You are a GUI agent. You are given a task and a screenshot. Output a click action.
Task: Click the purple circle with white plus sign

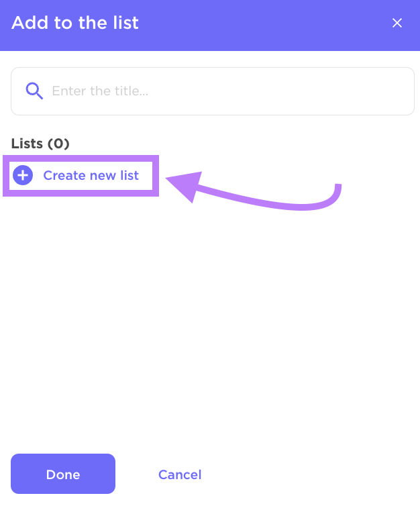[23, 175]
